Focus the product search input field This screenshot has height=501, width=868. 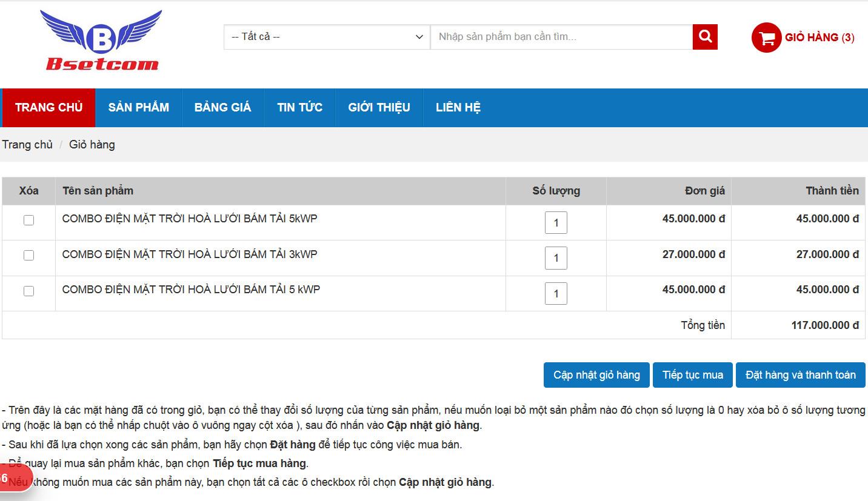pos(561,37)
